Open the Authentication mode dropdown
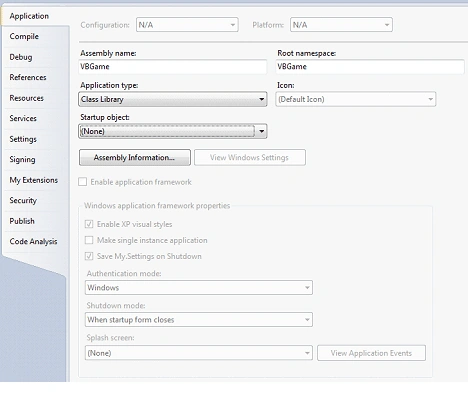 (x=199, y=288)
